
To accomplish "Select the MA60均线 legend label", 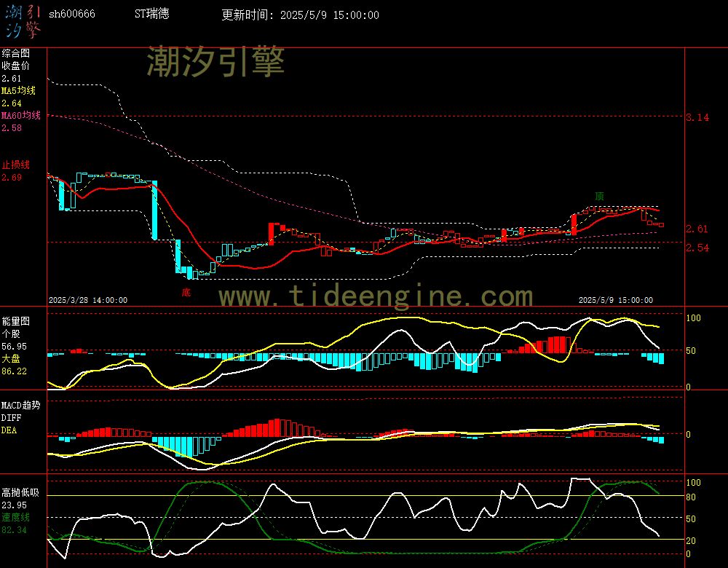I will (x=21, y=115).
